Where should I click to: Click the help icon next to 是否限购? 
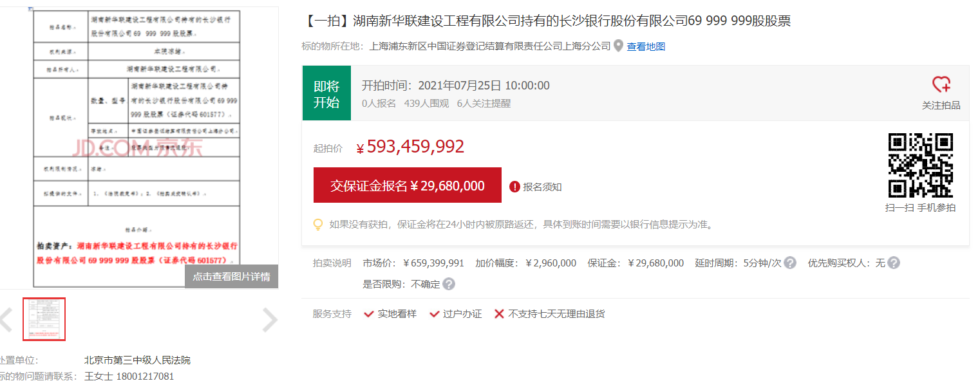pyautogui.click(x=449, y=284)
